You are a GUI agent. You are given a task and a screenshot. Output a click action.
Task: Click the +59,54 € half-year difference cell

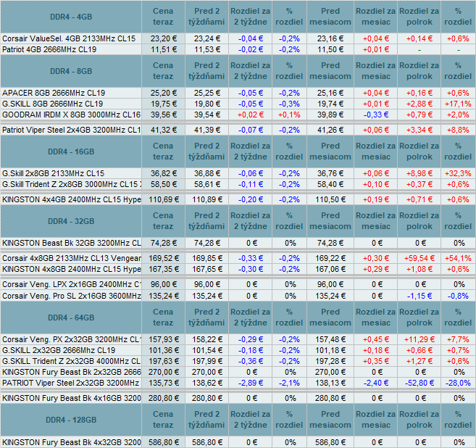pyautogui.click(x=419, y=258)
